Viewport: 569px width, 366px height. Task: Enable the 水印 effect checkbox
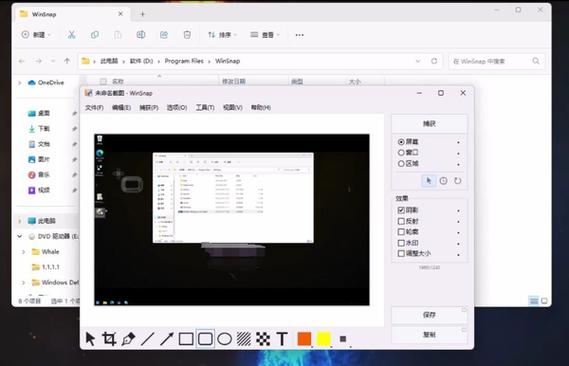click(401, 243)
